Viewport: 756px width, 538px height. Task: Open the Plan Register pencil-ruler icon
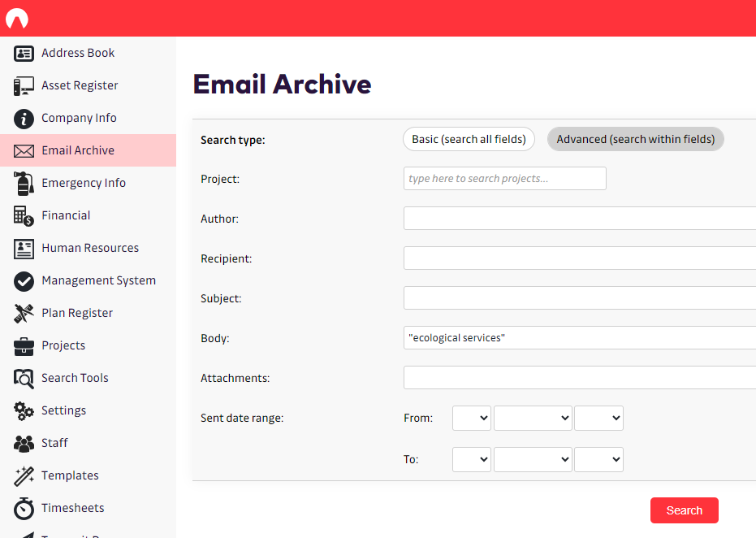click(x=24, y=313)
